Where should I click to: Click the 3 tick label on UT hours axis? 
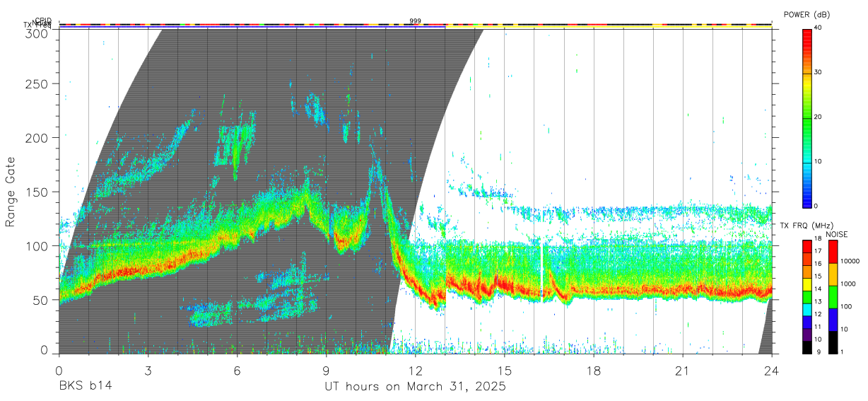(x=148, y=371)
